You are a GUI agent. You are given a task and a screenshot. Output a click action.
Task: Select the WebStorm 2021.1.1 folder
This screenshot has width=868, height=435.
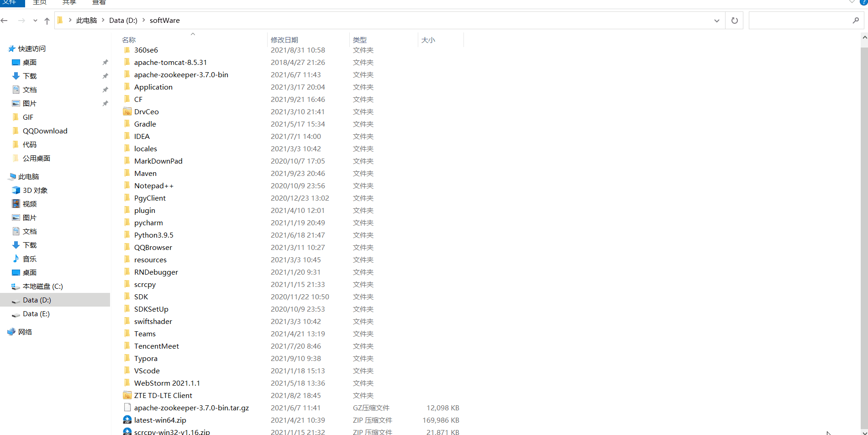167,383
